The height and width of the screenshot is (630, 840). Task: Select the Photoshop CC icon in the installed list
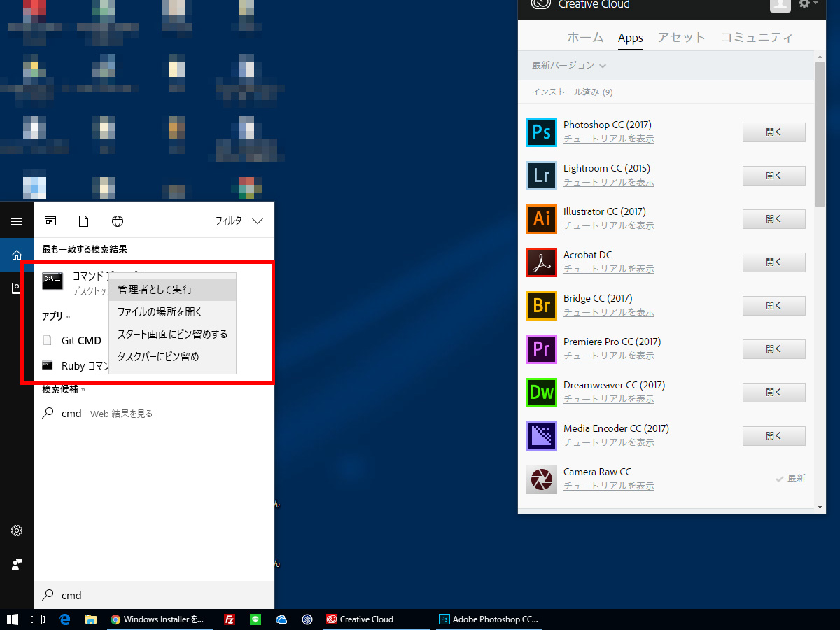[x=541, y=132]
